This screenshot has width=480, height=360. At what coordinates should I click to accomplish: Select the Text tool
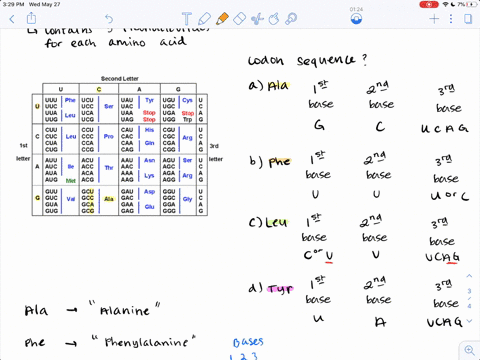click(x=187, y=19)
